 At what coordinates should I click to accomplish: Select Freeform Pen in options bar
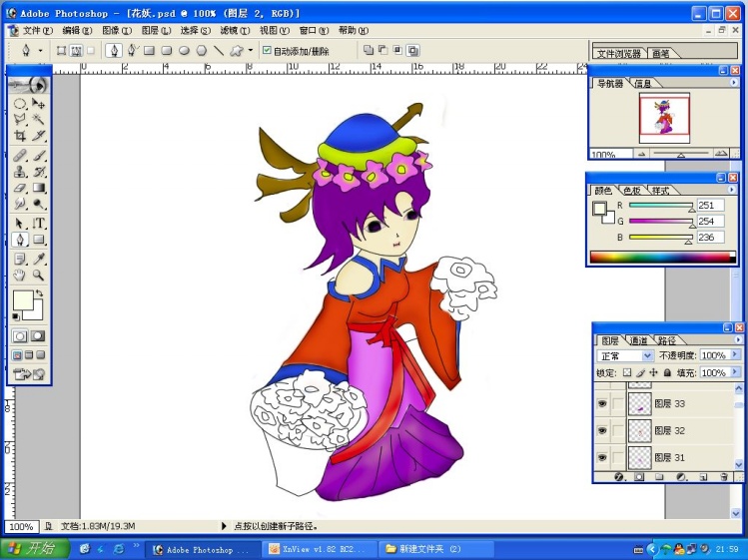pos(132,50)
